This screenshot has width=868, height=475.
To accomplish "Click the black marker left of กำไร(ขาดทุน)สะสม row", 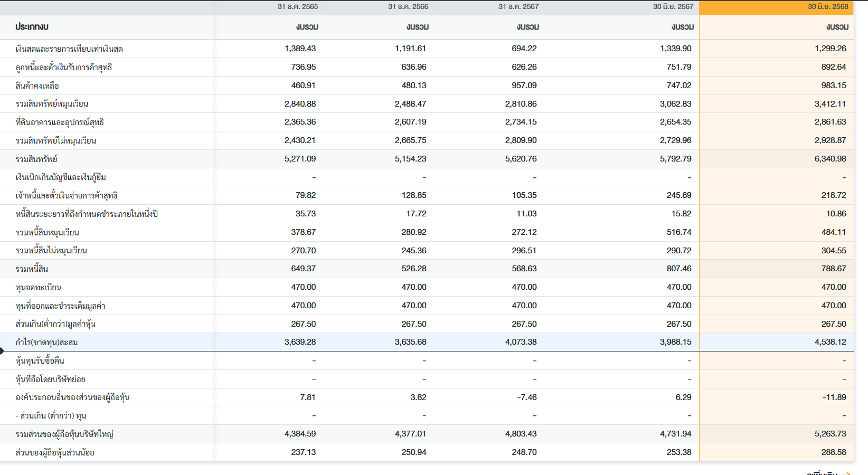I will (2, 351).
